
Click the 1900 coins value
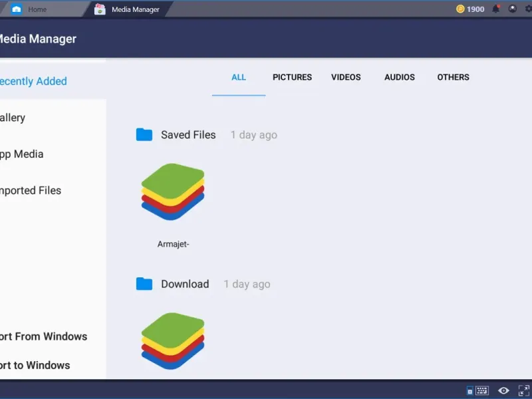click(475, 9)
